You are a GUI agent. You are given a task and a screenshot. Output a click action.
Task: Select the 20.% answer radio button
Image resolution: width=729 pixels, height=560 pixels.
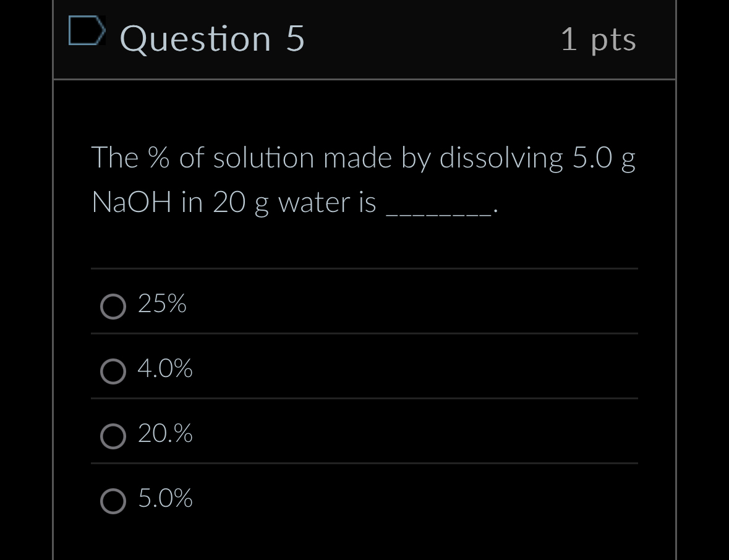click(113, 436)
